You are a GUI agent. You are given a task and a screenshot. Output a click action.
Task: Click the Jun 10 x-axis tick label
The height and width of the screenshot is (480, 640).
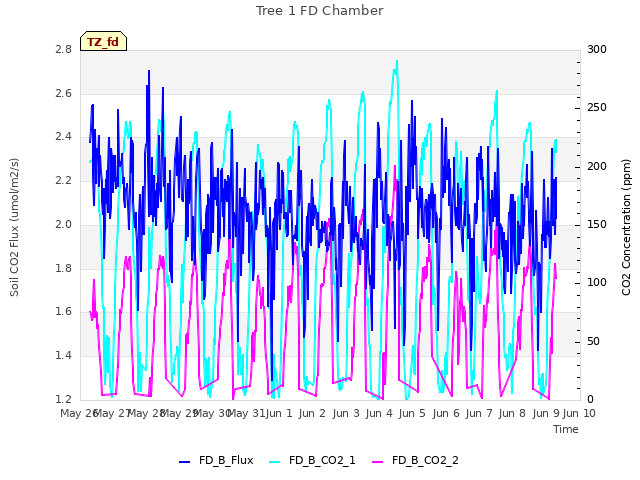pos(579,413)
